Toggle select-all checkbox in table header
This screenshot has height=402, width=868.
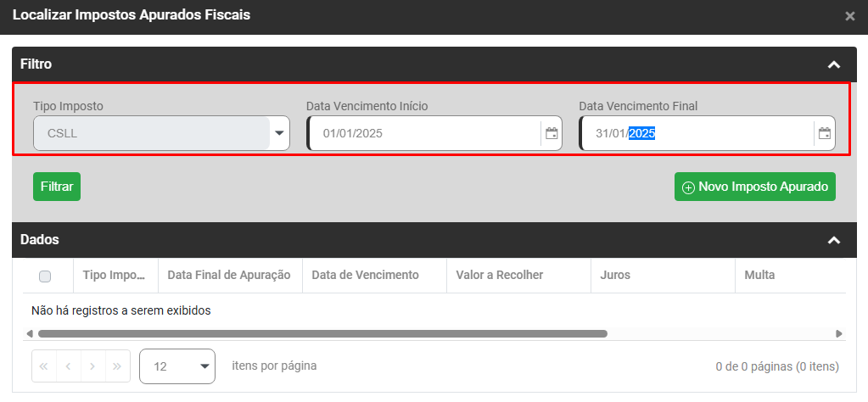pos(45,276)
